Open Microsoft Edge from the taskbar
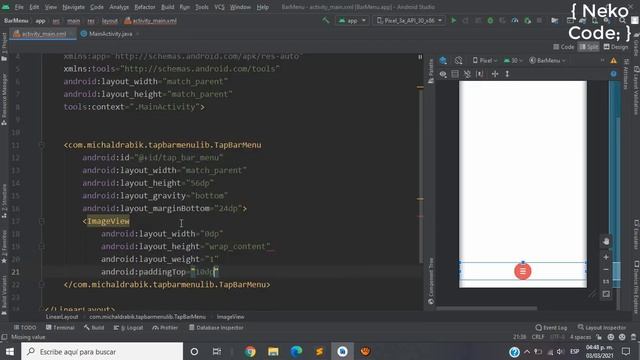Viewport: 640px width, 360px height. coord(296,351)
